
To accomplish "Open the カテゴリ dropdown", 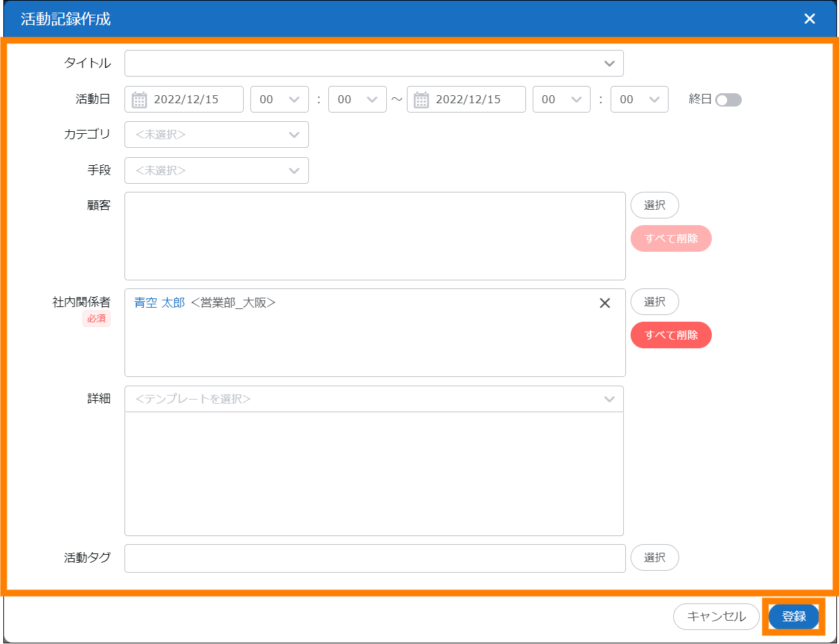I will coord(216,135).
